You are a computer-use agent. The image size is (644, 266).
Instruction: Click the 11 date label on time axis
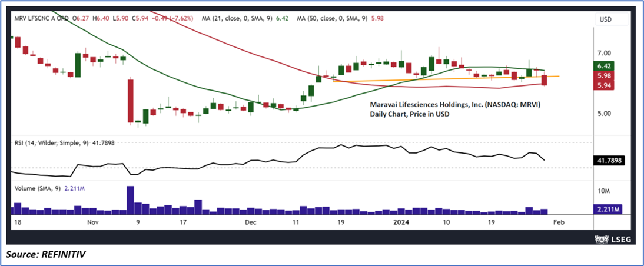click(296, 222)
